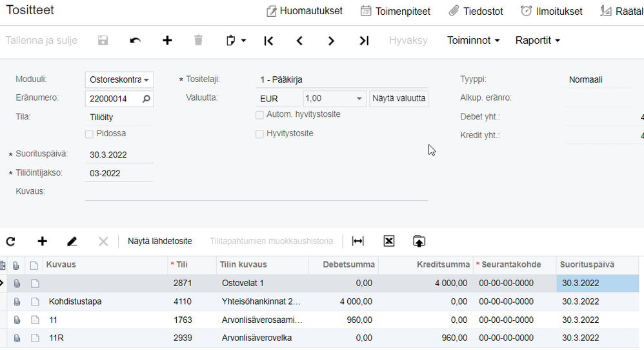Open clipboard icon dropdown arrow

tap(243, 41)
